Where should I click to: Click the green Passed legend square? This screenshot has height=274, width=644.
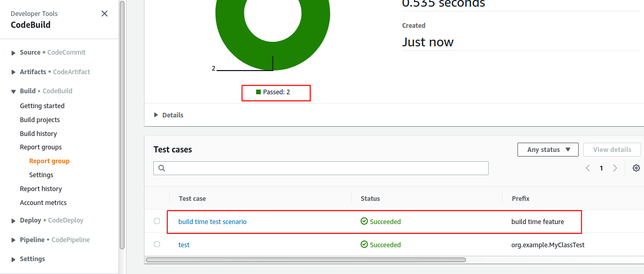coord(258,92)
